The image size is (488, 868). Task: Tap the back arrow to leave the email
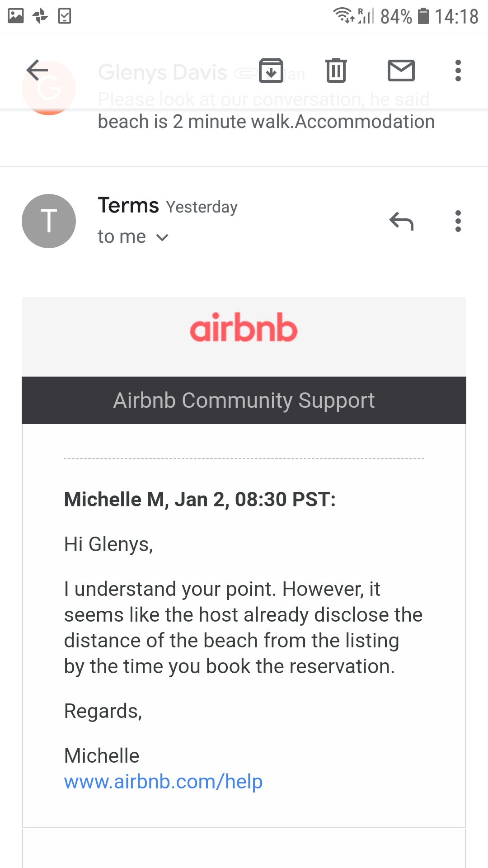click(37, 70)
